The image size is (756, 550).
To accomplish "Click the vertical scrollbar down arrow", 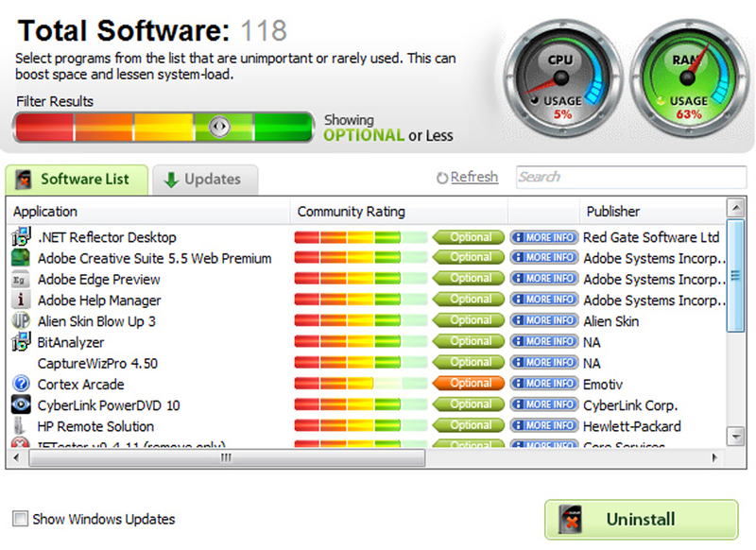I will [736, 437].
